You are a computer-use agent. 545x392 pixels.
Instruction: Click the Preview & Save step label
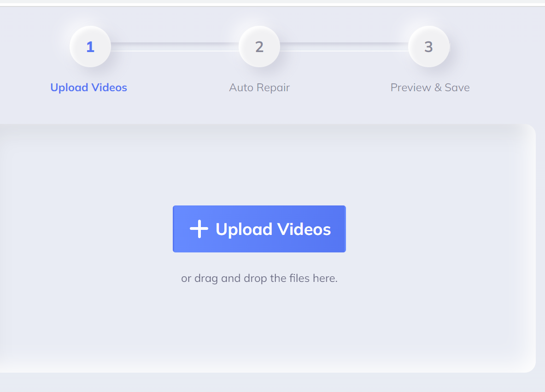pos(430,88)
